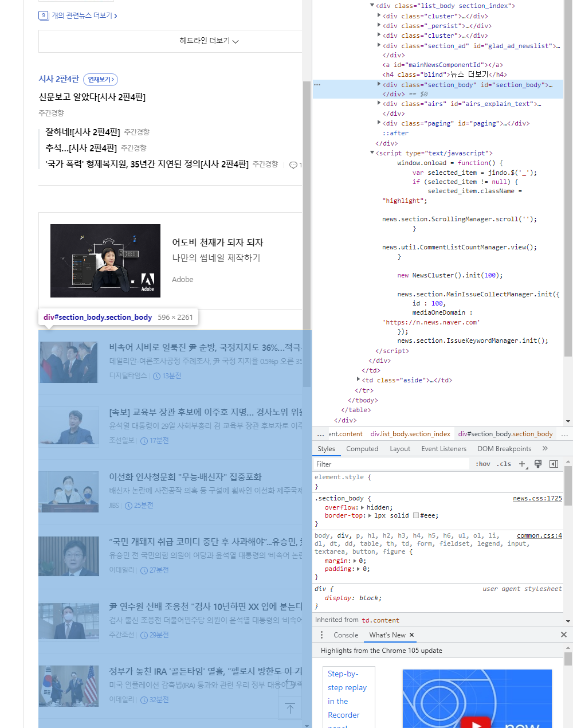
Task: Open the 국민 개돼지 취급 코미디 article
Action: 206,542
